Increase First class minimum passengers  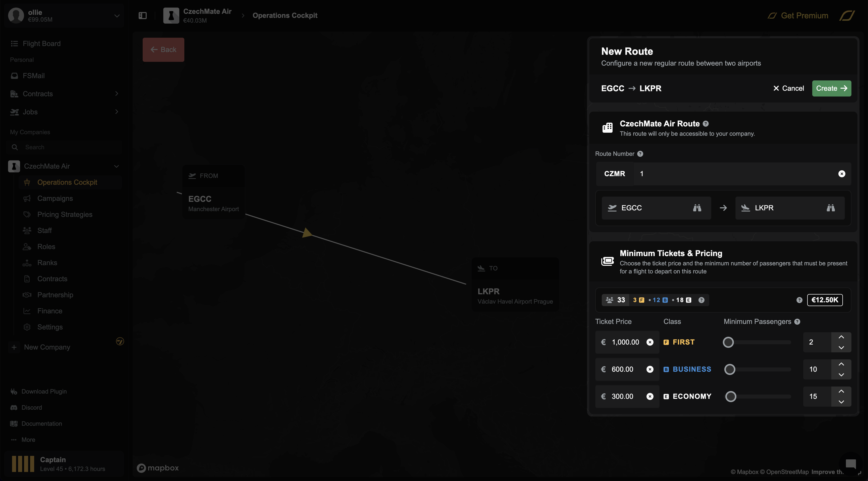pos(841,337)
